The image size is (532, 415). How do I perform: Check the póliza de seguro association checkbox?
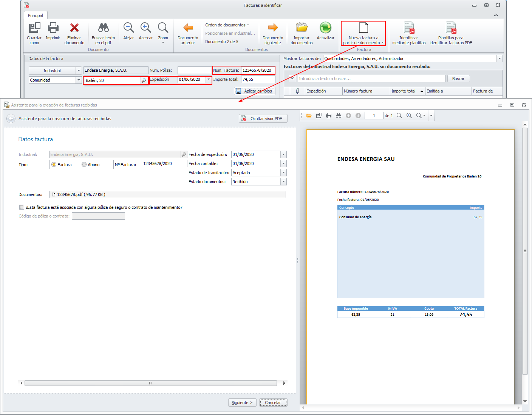click(x=22, y=207)
